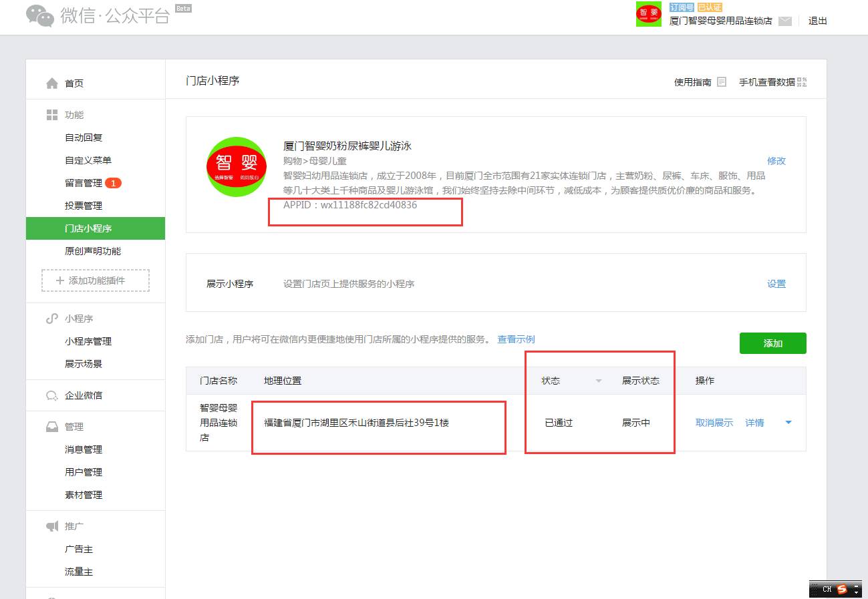Click the 门店名称 column header
This screenshot has height=599, width=868.
click(x=219, y=381)
